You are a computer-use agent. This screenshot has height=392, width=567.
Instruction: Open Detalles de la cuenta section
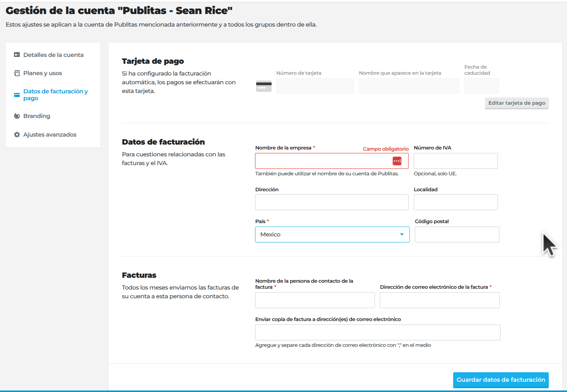coord(53,55)
